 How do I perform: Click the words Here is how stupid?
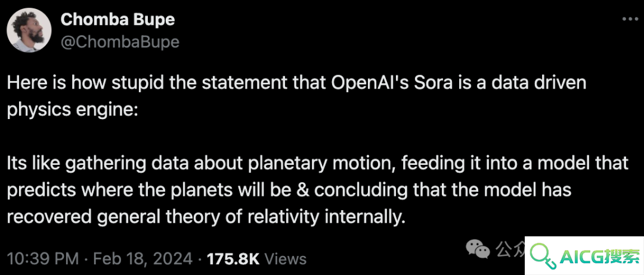pos(73,83)
